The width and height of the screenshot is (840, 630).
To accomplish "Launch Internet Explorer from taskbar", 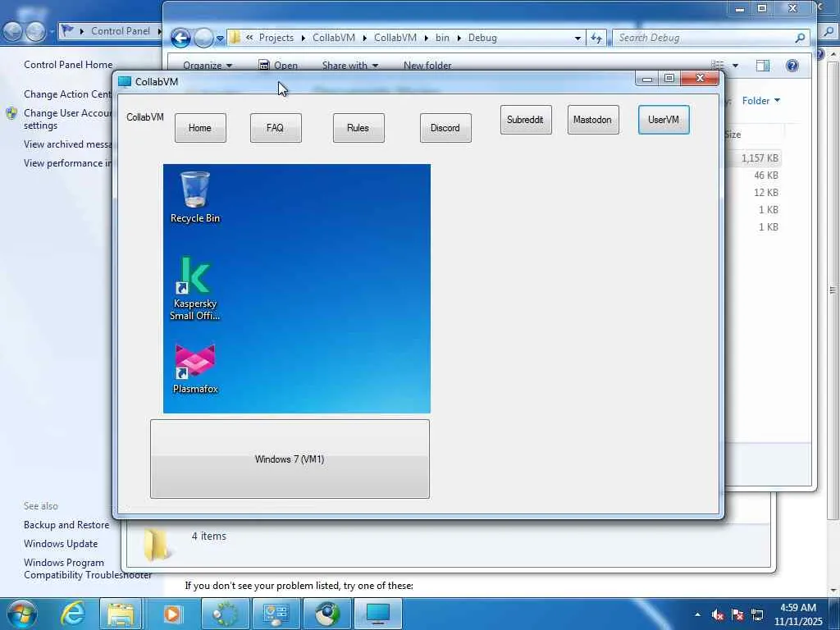I will point(72,614).
